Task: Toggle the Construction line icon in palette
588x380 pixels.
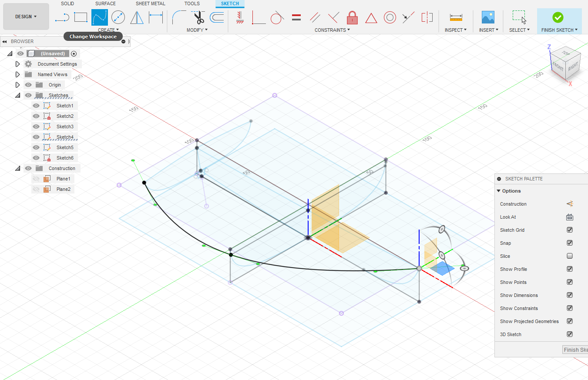Action: tap(570, 204)
